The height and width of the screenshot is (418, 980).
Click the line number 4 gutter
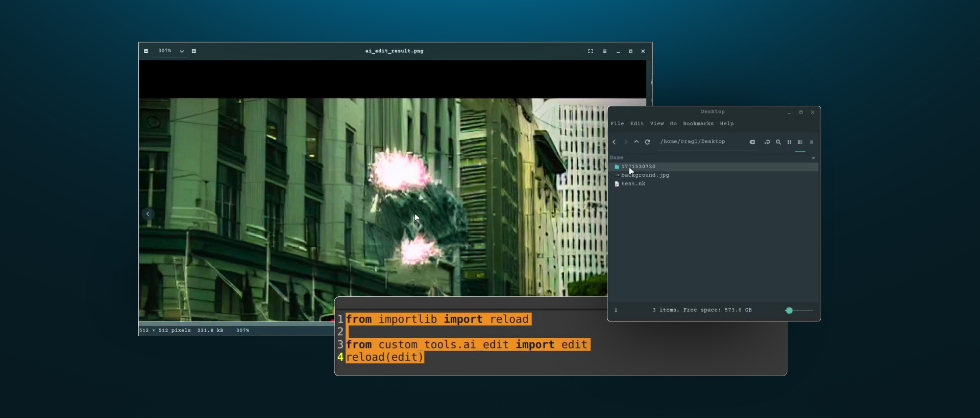pos(340,357)
